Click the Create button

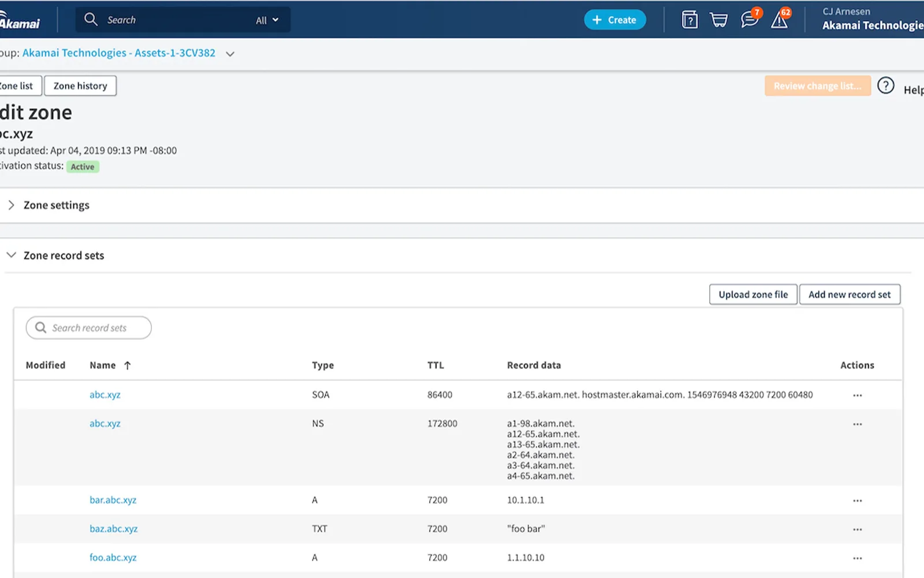tap(615, 20)
